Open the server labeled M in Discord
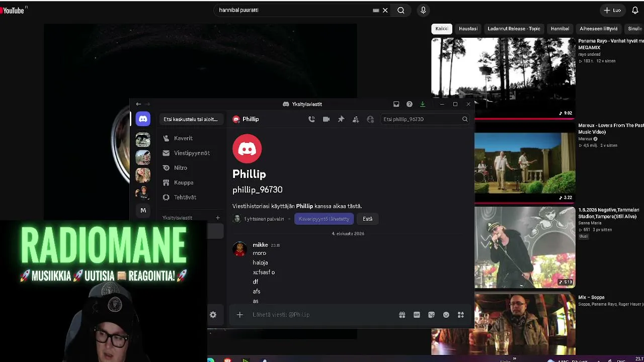The image size is (644, 362). (x=143, y=210)
